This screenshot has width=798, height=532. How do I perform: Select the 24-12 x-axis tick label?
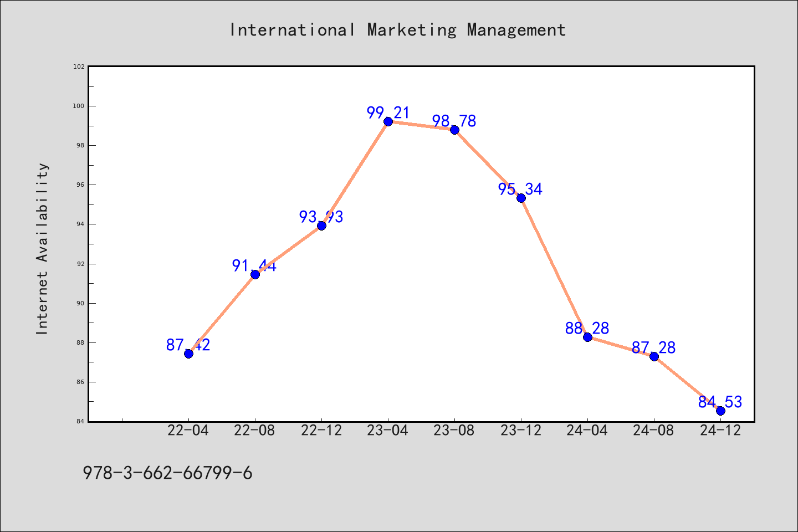pyautogui.click(x=720, y=430)
